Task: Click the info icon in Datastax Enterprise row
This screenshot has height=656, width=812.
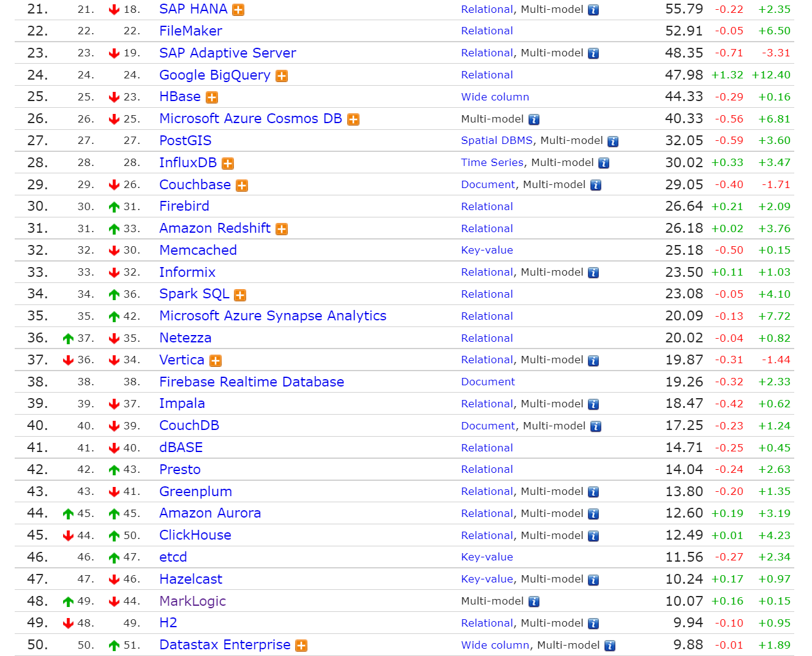Action: (610, 646)
